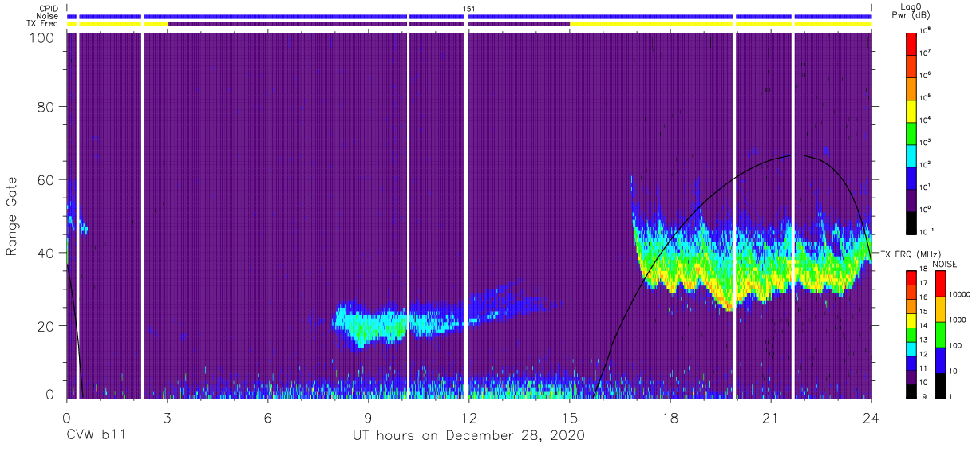
Task: Pick the black bottom segment of TX FRQ colorbar
Action: click(912, 391)
